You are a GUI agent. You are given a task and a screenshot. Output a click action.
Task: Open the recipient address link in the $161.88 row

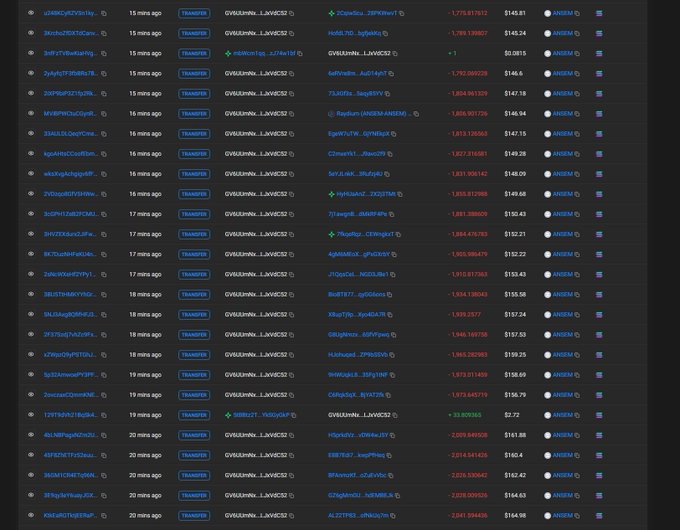(x=358, y=435)
